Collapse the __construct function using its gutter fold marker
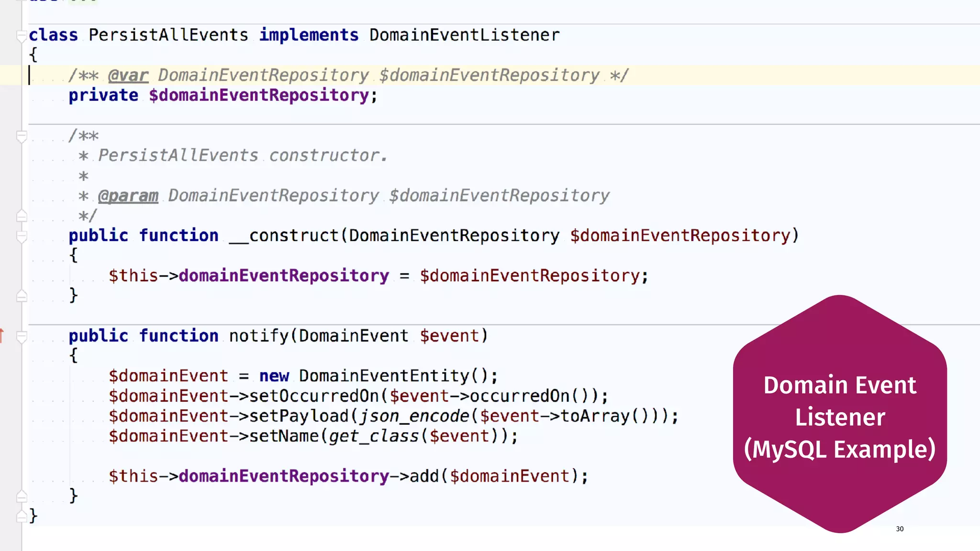Viewport: 980px width, 551px height. coord(22,236)
